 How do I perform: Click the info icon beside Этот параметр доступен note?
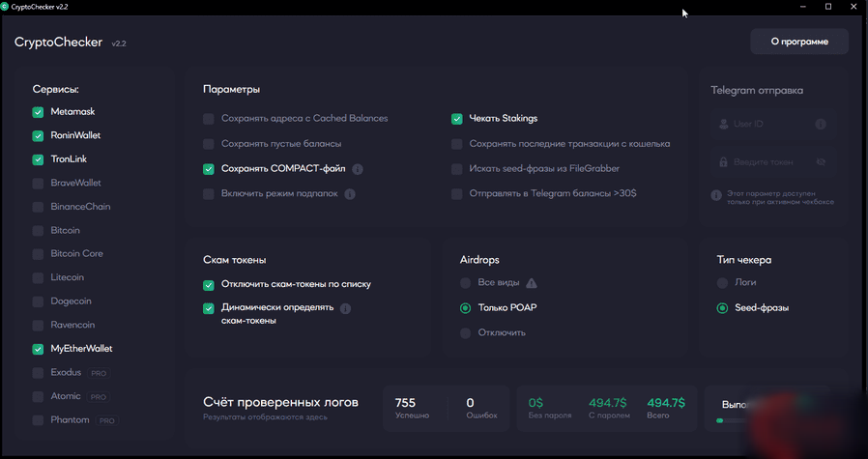[x=716, y=195]
